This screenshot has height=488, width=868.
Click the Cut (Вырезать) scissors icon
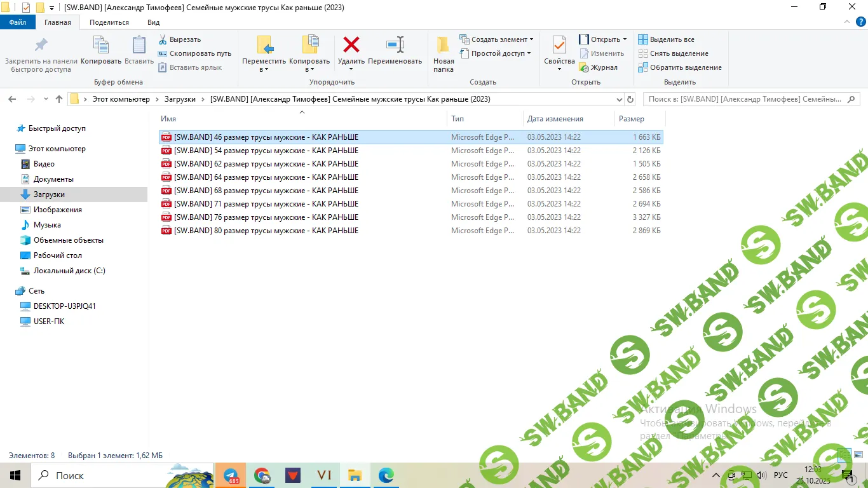(163, 39)
